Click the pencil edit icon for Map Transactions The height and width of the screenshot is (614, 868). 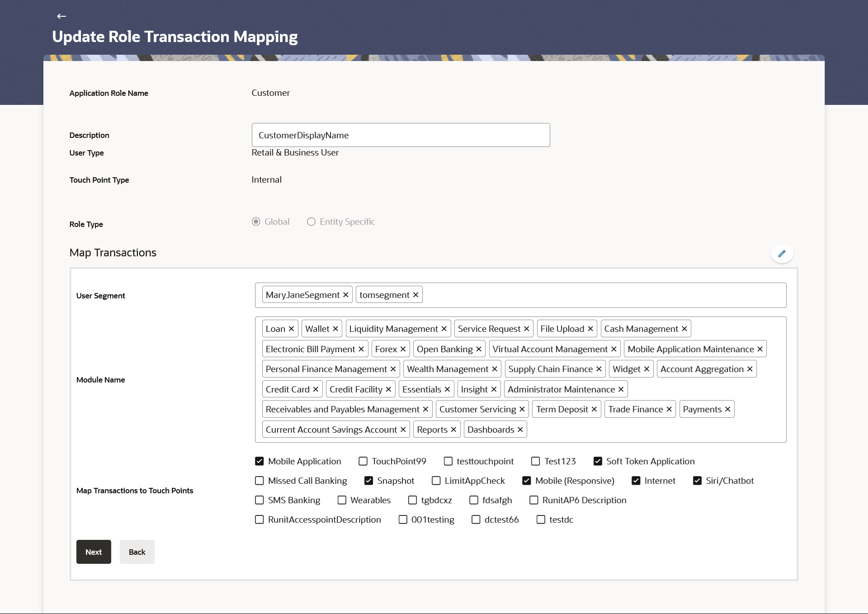782,254
